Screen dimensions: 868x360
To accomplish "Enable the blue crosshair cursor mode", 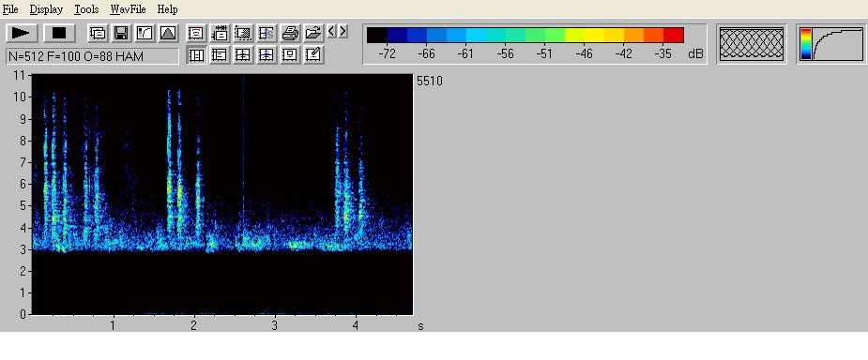I will [x=266, y=54].
